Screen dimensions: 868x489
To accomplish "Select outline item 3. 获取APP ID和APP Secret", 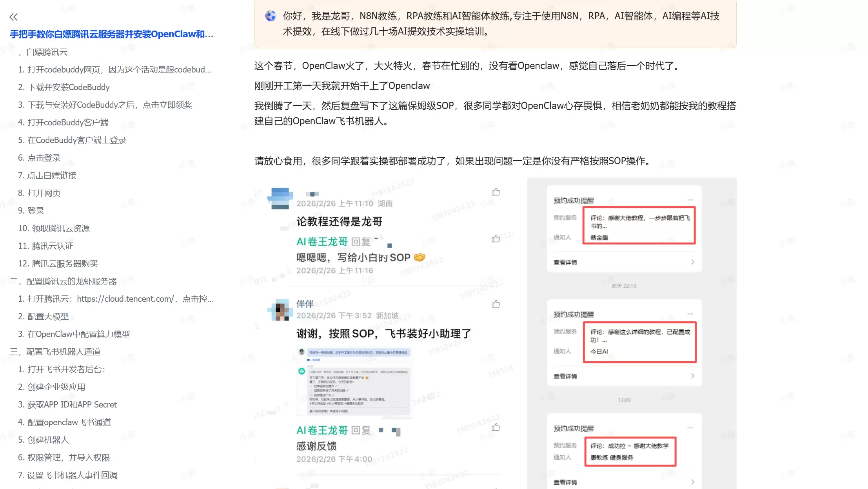I will (67, 404).
